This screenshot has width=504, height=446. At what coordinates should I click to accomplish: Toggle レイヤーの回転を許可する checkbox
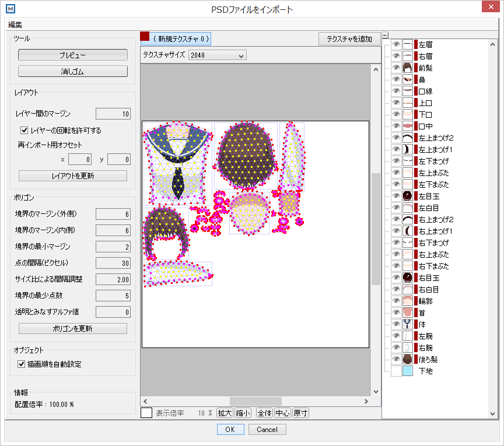coord(24,130)
